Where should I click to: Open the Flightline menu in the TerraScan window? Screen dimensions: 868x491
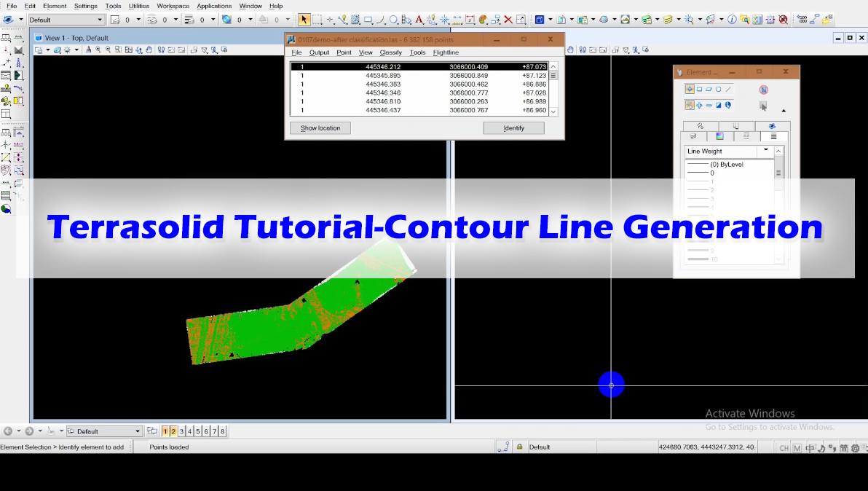point(446,52)
